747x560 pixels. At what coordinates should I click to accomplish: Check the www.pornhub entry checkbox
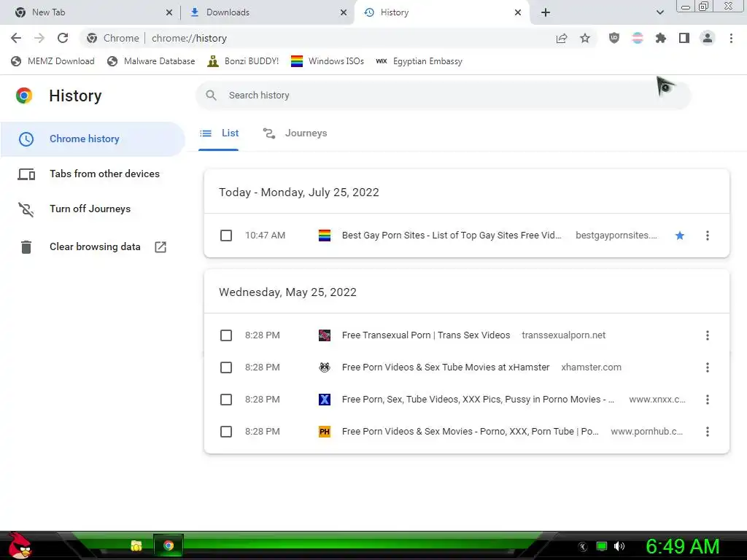[226, 432]
